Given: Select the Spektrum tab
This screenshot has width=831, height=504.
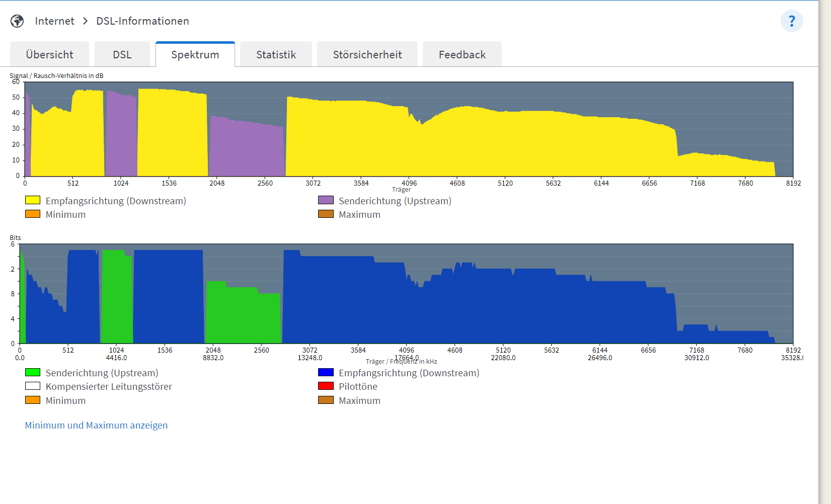Looking at the screenshot, I should [195, 54].
